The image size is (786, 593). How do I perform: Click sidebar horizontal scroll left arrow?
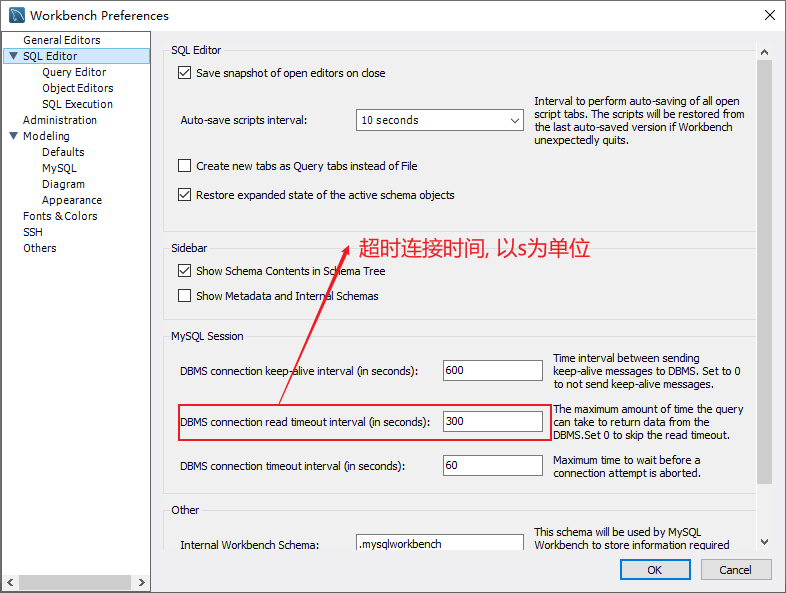pyautogui.click(x=10, y=582)
